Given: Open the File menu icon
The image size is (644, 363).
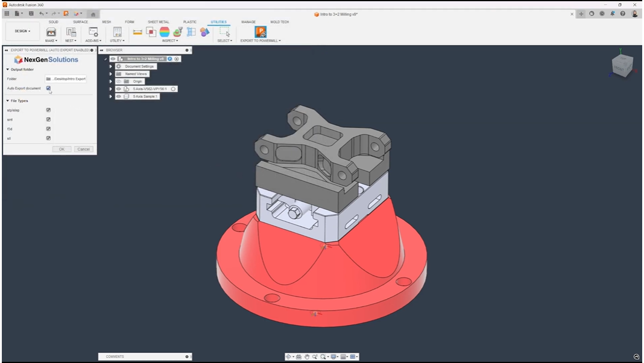Looking at the screenshot, I should pos(17,13).
